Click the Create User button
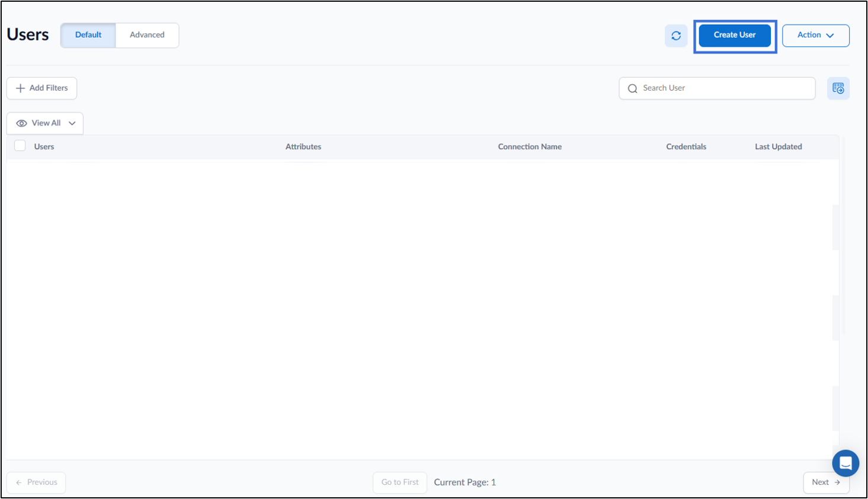Viewport: 868px width, 499px height. (x=735, y=35)
